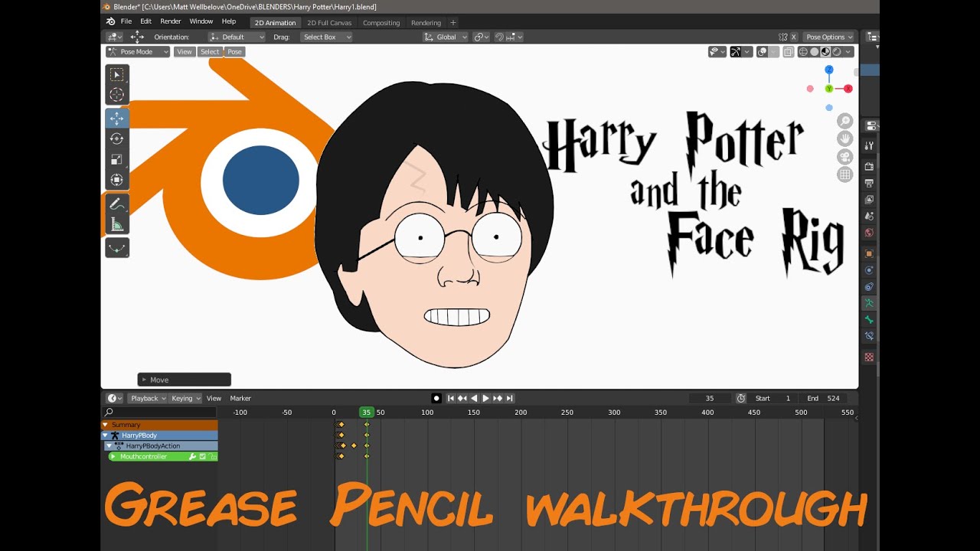Switch to material preview shading
Screen dimensions: 980x551
(825, 52)
